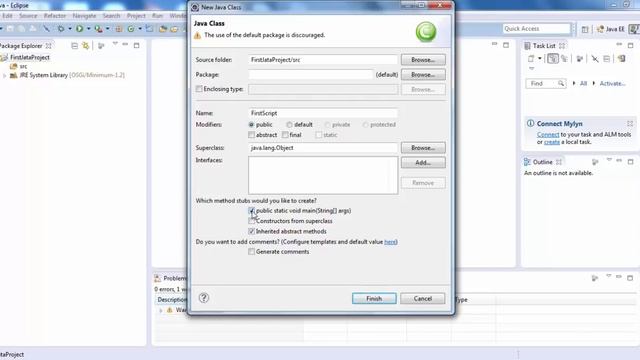Open the Project menu
640x360 pixels.
(136, 16)
